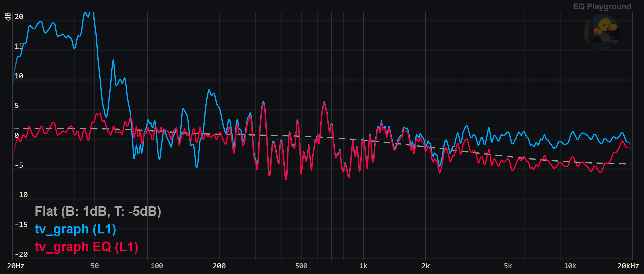644x274 pixels.
Task: Select the 'tv_graph EQ (L1)' red legend label
Action: tap(86, 247)
